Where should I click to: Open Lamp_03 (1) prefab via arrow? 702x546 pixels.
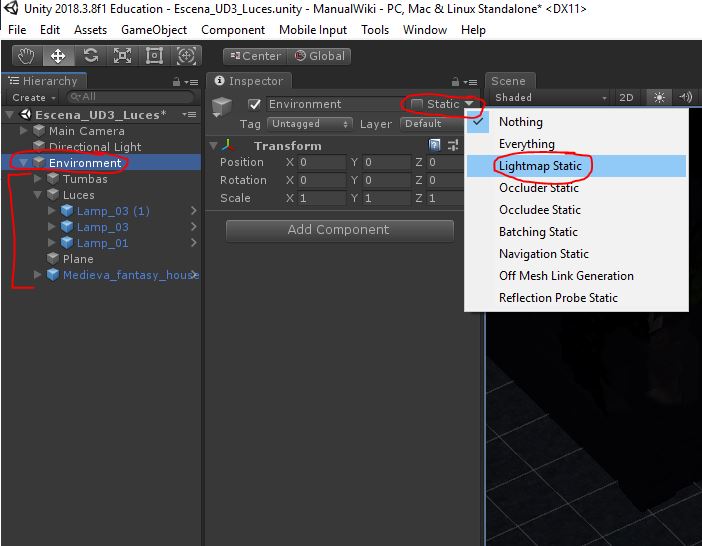(193, 210)
